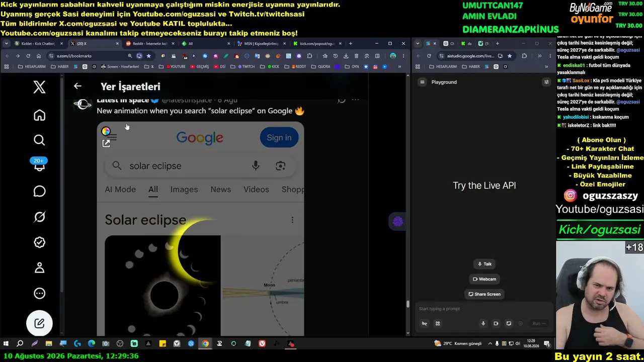Click the Talk button in AI Studio
The image size is (644, 362).
pos(485,264)
